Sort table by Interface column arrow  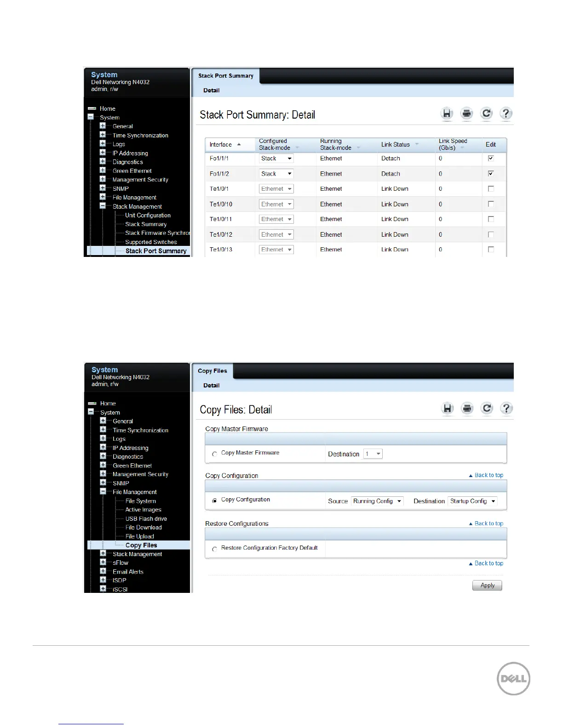(239, 144)
